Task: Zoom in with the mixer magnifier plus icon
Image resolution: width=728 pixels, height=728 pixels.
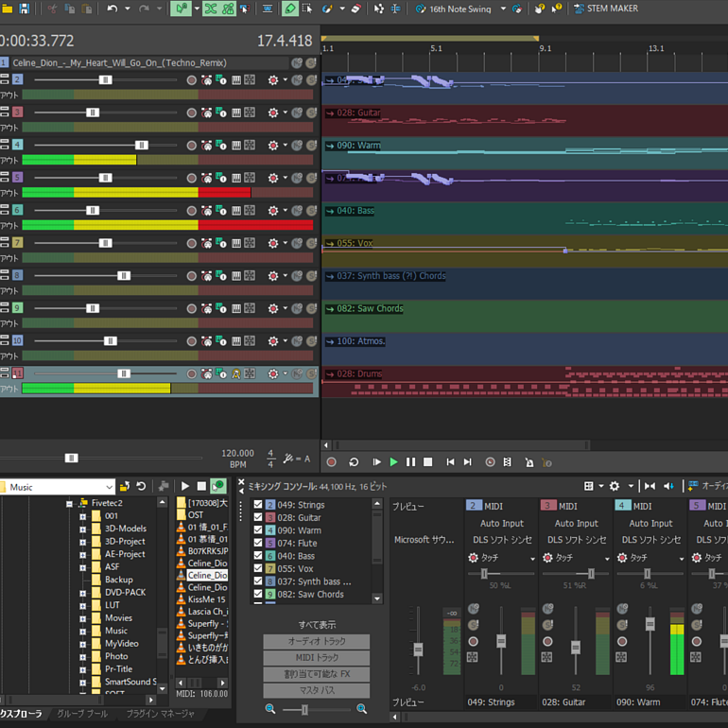Action: point(361,709)
